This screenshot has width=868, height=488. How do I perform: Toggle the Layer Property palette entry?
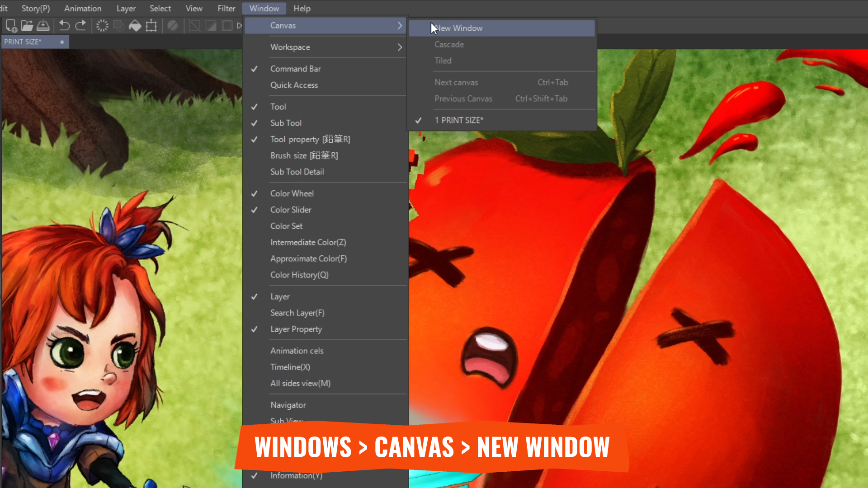tap(325, 329)
